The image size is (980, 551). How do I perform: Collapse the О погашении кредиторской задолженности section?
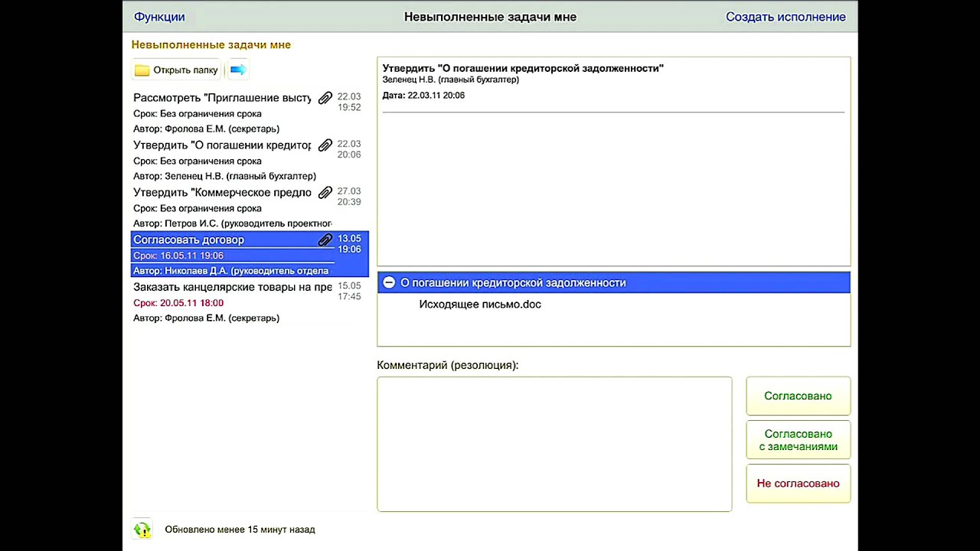point(389,282)
